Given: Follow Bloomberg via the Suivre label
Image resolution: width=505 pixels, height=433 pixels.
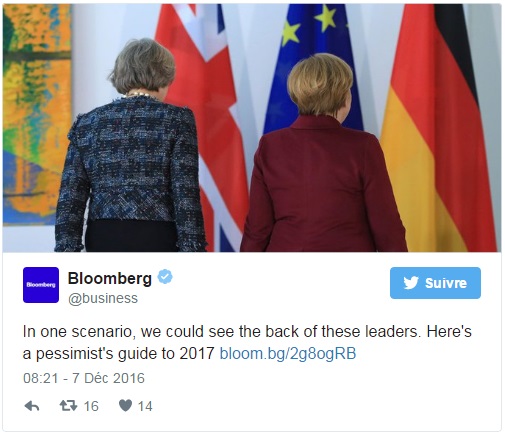Looking at the screenshot, I should click(446, 283).
